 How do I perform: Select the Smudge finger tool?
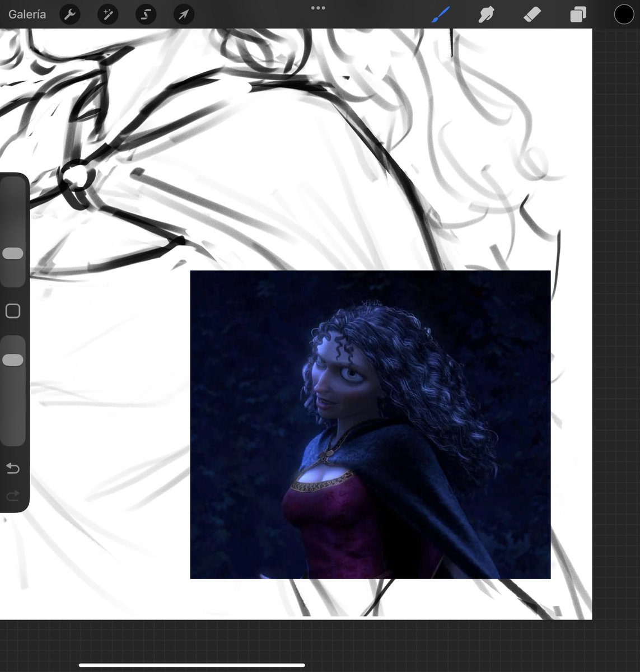point(486,15)
